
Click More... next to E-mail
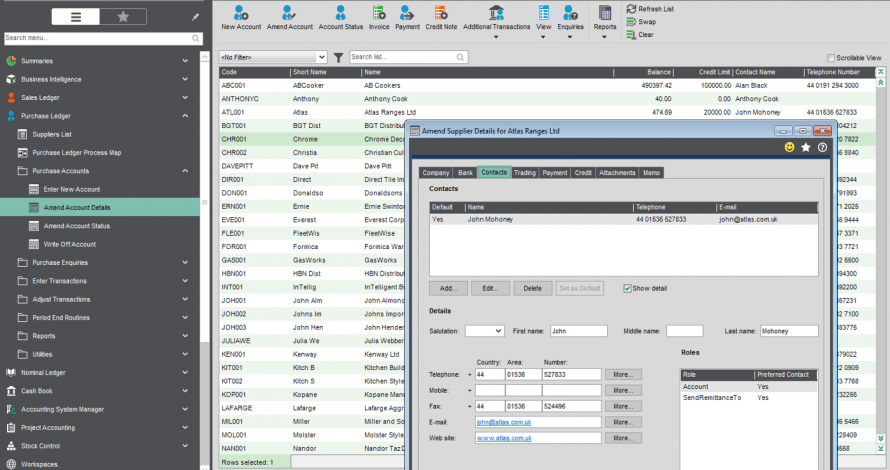tap(623, 422)
